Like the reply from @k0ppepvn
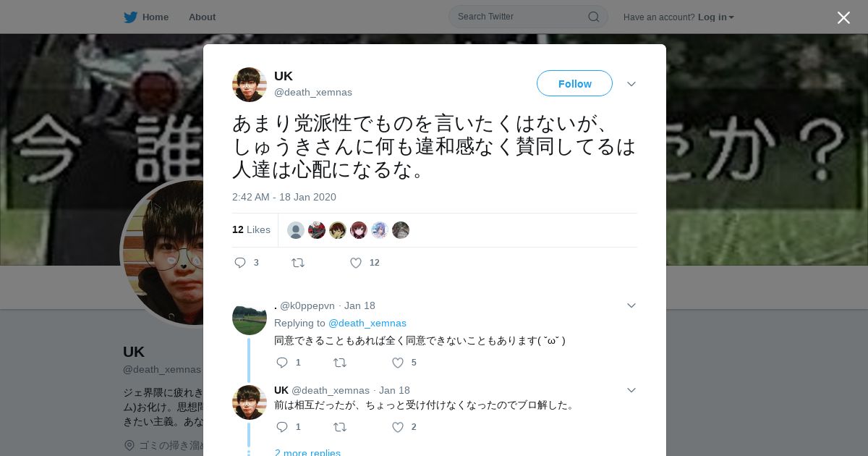The image size is (868, 456). [x=398, y=363]
